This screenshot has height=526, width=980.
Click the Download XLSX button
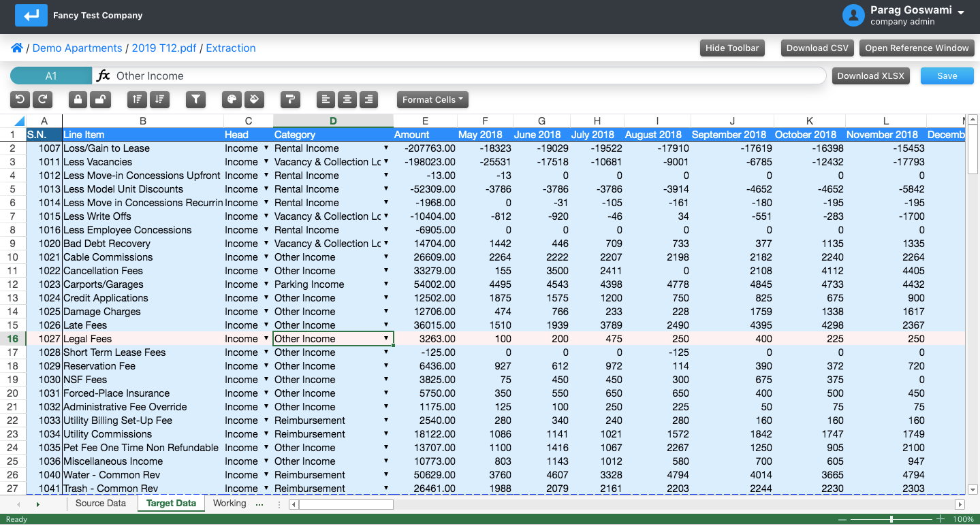870,76
